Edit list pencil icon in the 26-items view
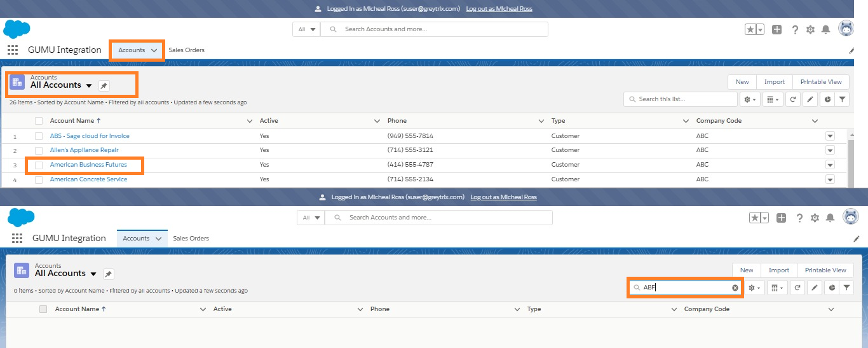Image resolution: width=868 pixels, height=348 pixels. point(810,99)
